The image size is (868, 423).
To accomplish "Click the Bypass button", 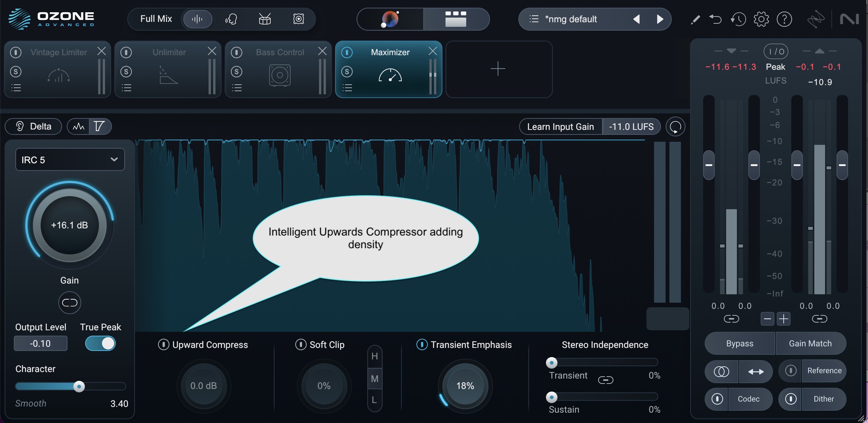I will [740, 344].
